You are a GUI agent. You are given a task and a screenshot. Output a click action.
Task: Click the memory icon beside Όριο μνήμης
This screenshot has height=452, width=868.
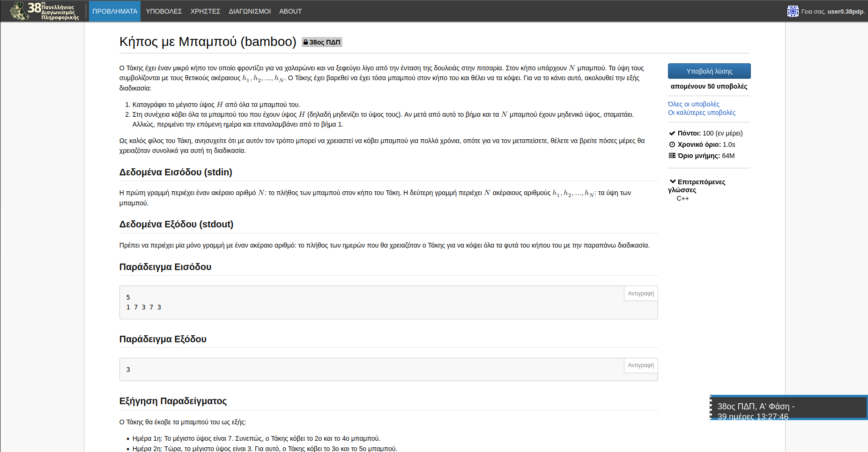(672, 156)
